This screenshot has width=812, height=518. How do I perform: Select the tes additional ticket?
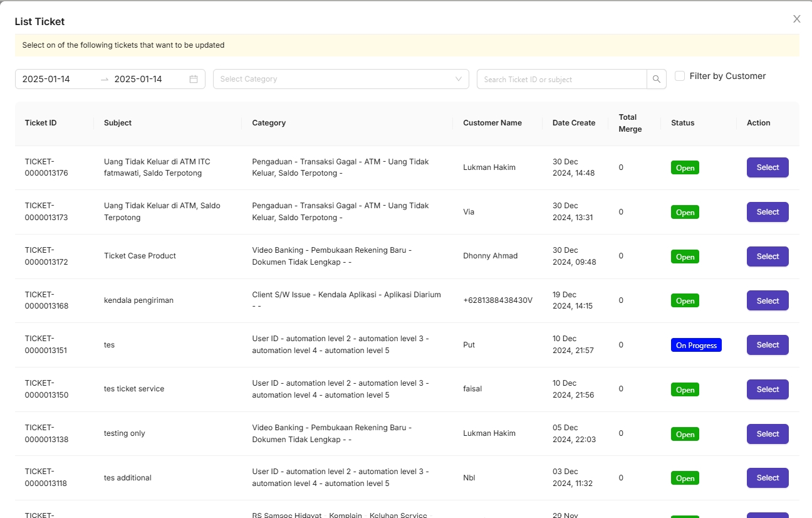[767, 478]
